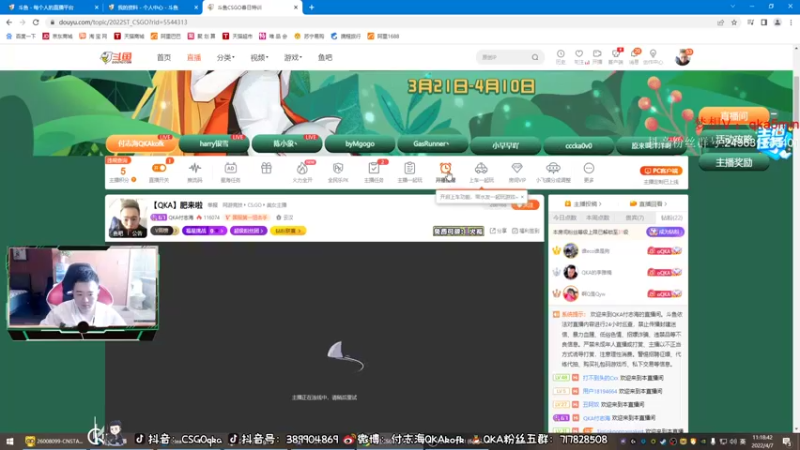Click the PC客户端 button
Image resolution: width=800 pixels, height=450 pixels.
pyautogui.click(x=661, y=171)
